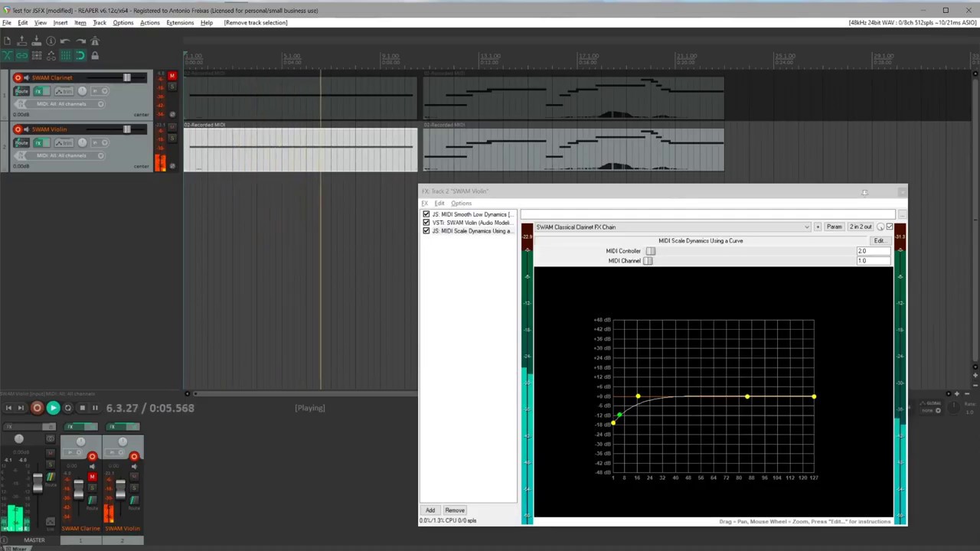This screenshot has height=551, width=980.
Task: Toggle the grid lines toolbar icon
Action: tap(65, 56)
